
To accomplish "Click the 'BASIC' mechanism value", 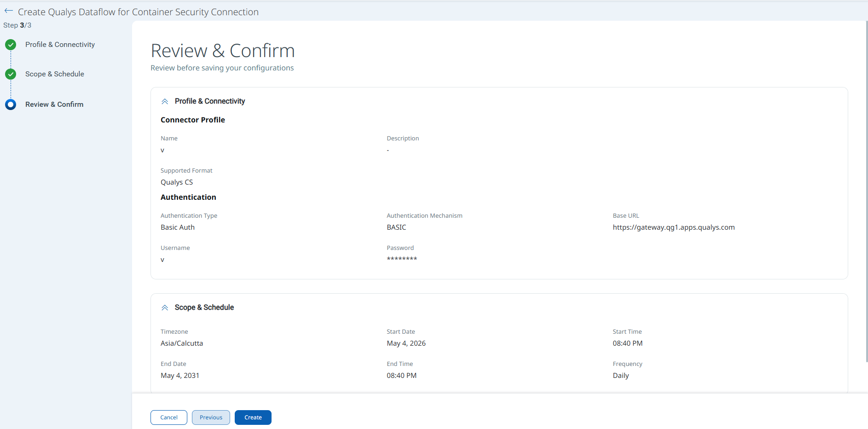I will coord(396,227).
